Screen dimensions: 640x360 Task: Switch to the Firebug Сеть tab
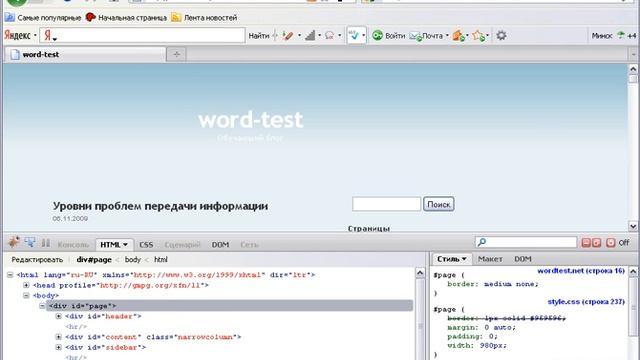tap(249, 244)
